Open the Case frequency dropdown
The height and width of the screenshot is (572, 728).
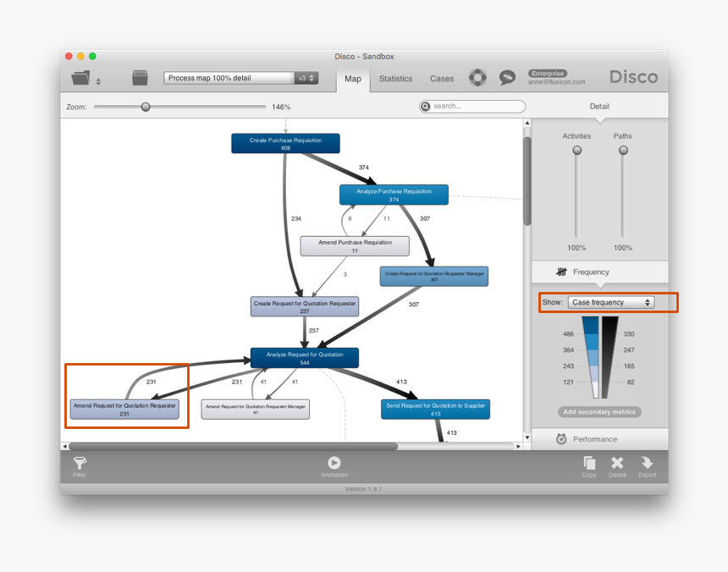tap(611, 302)
